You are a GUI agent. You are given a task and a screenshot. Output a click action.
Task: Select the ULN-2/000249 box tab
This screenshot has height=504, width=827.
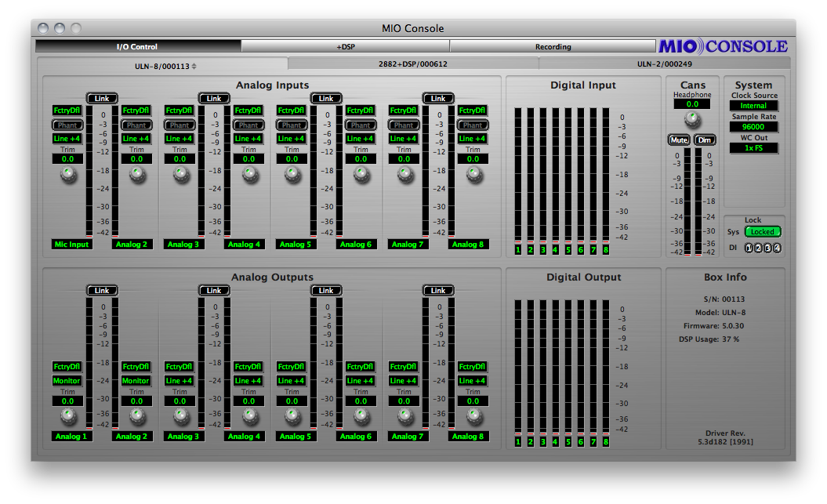[665, 63]
